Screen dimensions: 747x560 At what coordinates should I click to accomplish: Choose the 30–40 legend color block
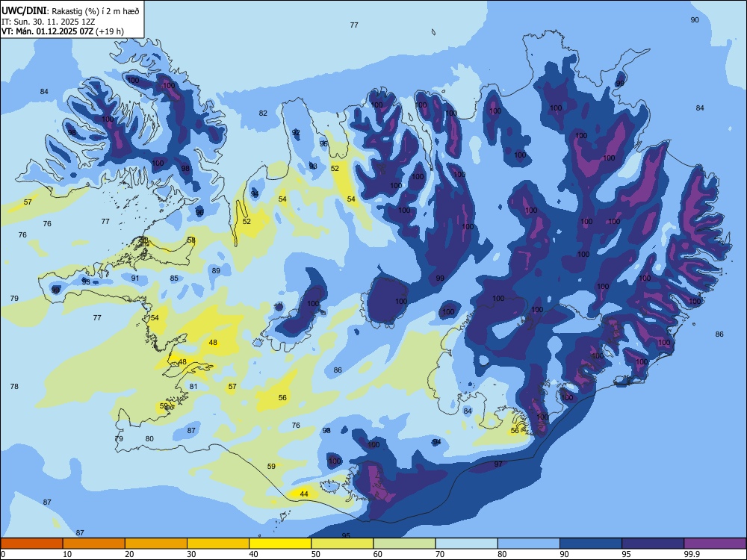pyautogui.click(x=218, y=544)
